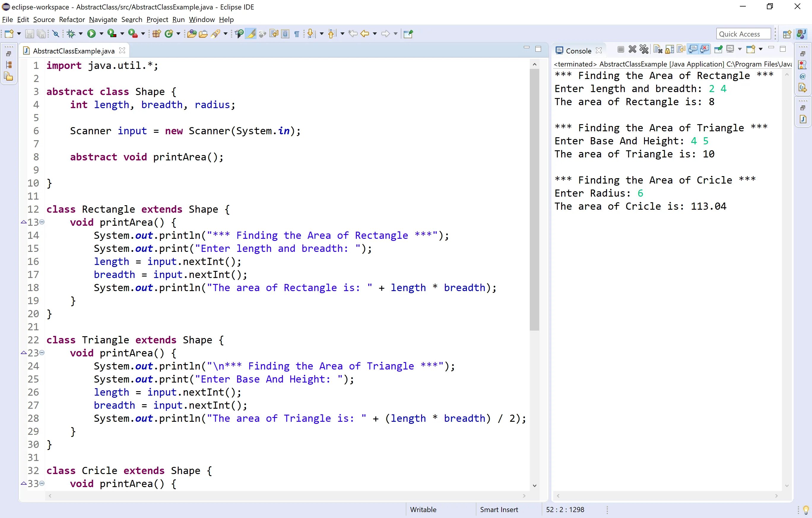This screenshot has width=812, height=518.
Task: Toggle Show Console When Standard Out Changes
Action: pyautogui.click(x=693, y=50)
